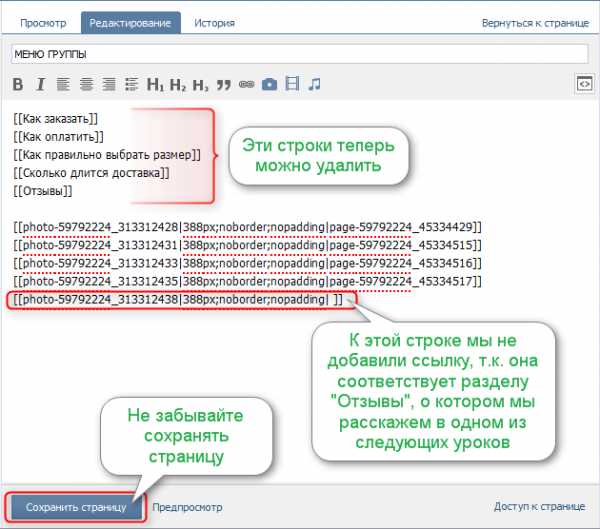Image resolution: width=600 pixels, height=529 pixels.
Task: Add a video with the film icon
Action: click(x=292, y=84)
